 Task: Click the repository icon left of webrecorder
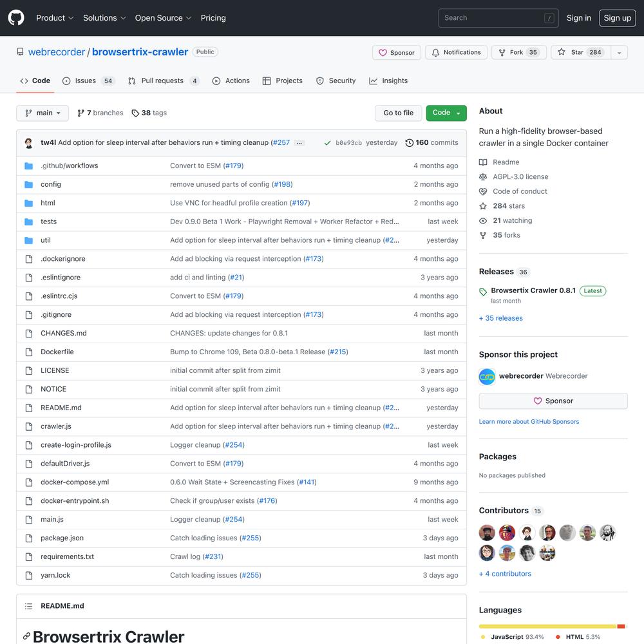[x=20, y=52]
